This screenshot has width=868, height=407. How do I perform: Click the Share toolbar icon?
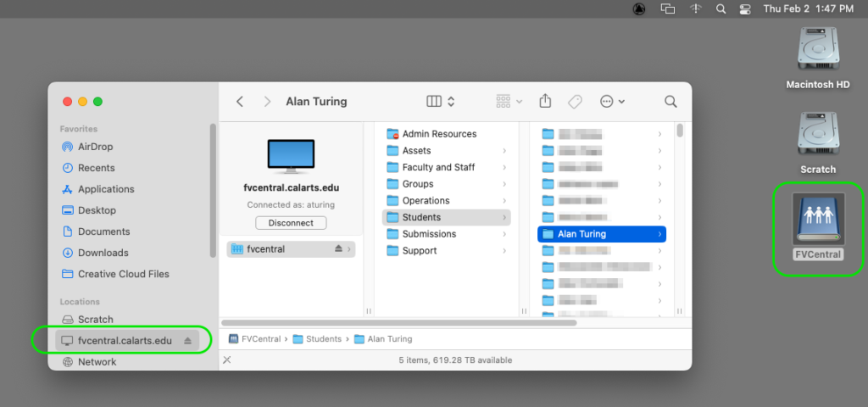[x=545, y=101]
